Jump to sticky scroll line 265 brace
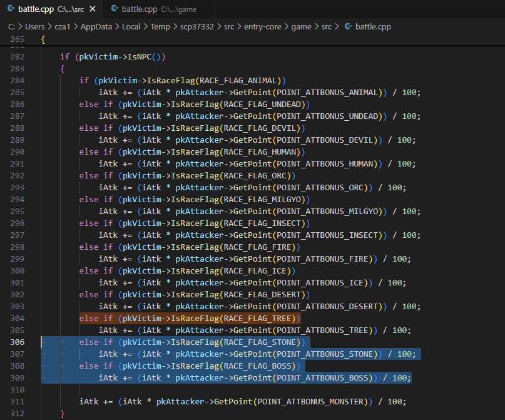505x420 pixels. coord(43,39)
